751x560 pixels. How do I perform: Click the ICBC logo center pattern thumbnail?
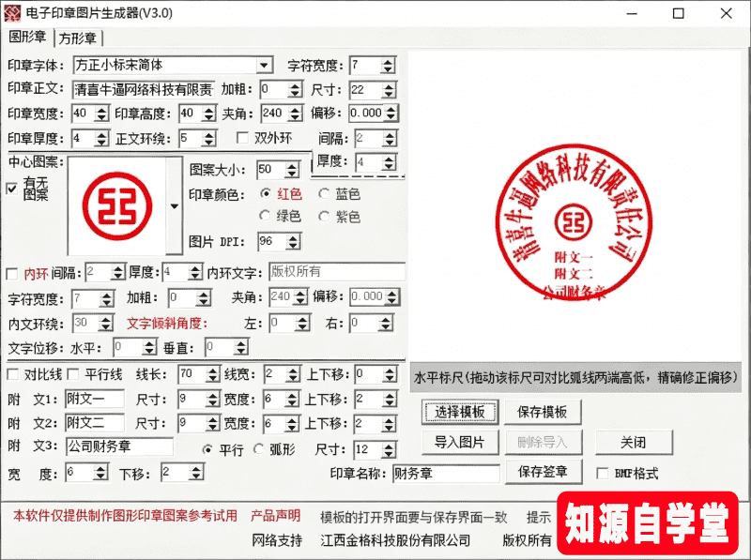[x=117, y=206]
